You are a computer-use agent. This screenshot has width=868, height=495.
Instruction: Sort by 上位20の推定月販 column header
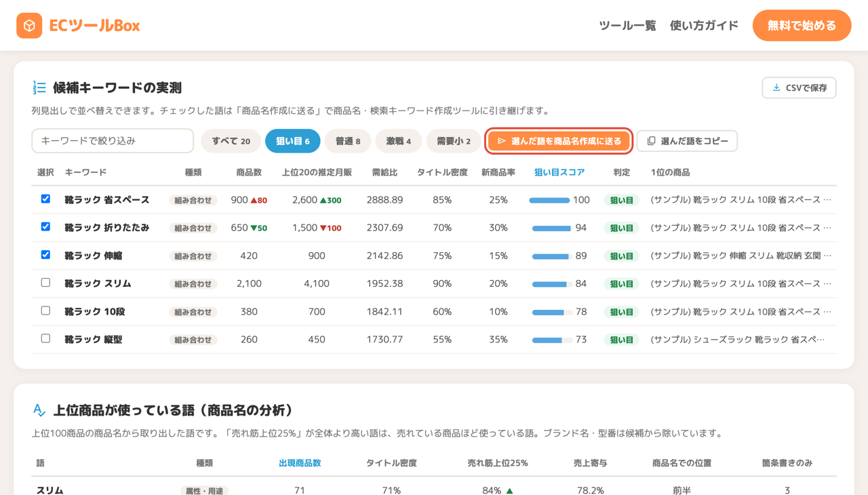[x=317, y=172]
